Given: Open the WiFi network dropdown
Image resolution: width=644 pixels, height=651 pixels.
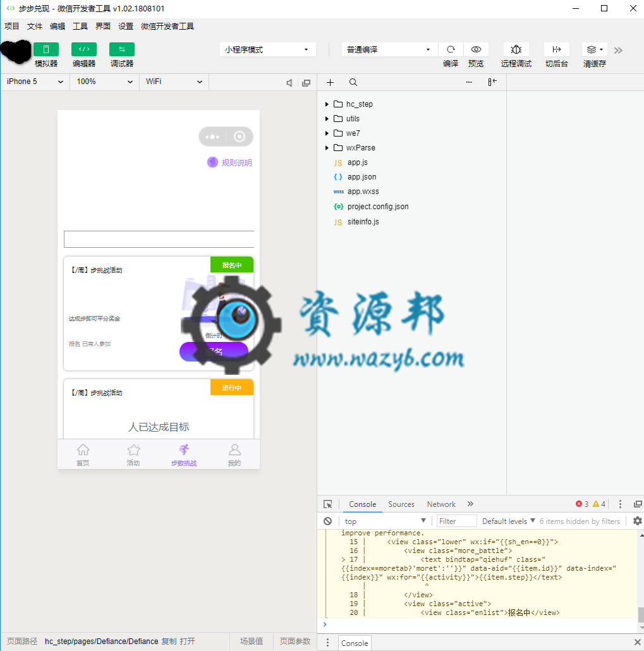Looking at the screenshot, I should (174, 82).
